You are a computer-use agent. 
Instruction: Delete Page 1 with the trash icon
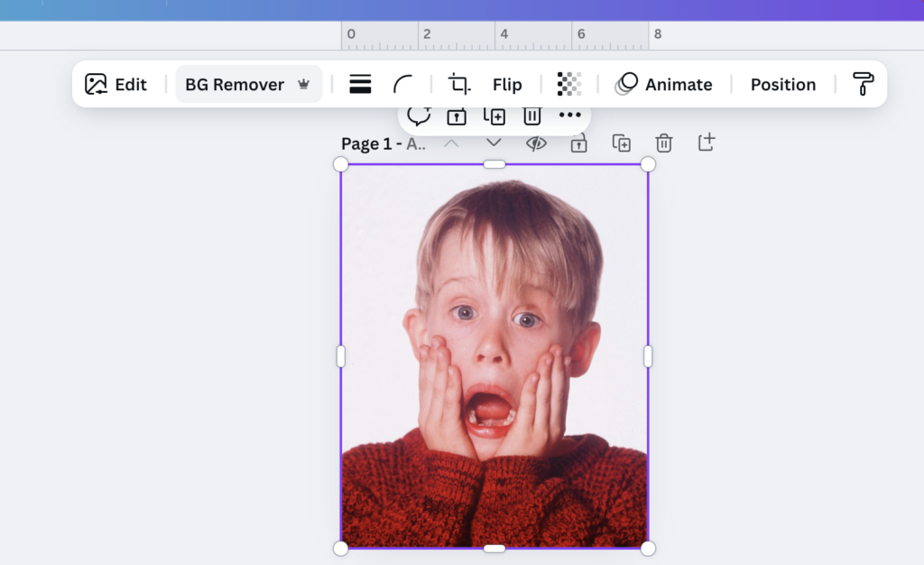664,144
